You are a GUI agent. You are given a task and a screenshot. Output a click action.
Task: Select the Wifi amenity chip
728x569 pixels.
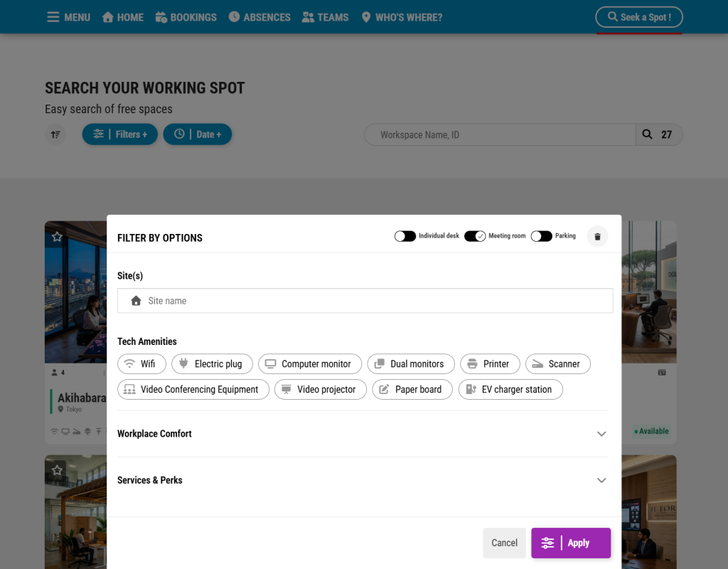pyautogui.click(x=141, y=363)
